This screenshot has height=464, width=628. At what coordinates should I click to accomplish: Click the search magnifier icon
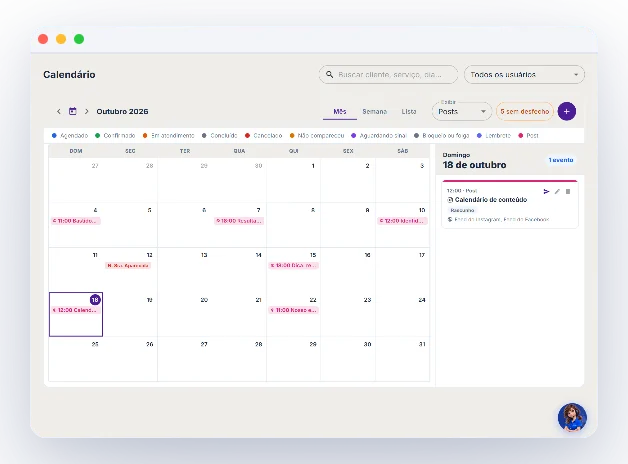click(329, 74)
